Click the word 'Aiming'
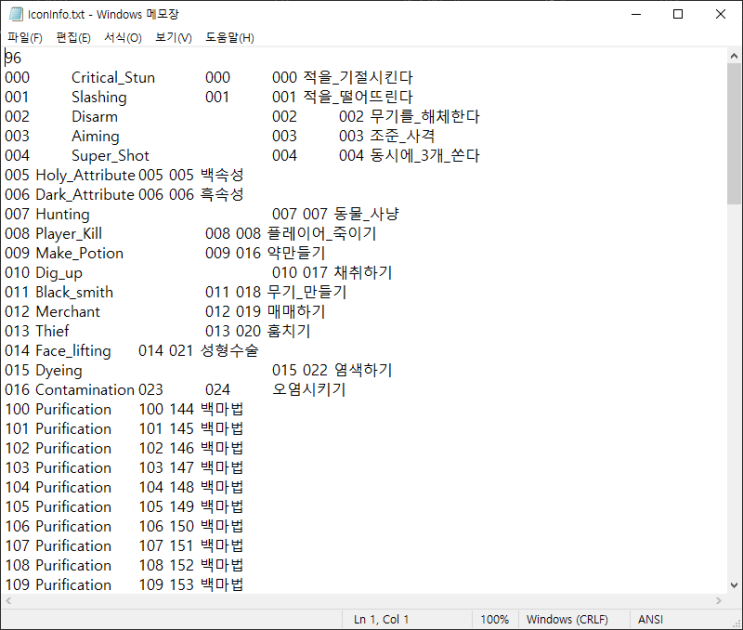 (x=95, y=136)
